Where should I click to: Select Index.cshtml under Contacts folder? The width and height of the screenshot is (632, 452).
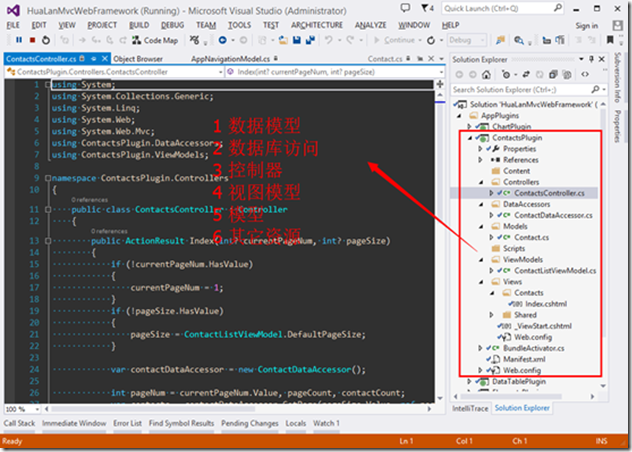pyautogui.click(x=546, y=304)
